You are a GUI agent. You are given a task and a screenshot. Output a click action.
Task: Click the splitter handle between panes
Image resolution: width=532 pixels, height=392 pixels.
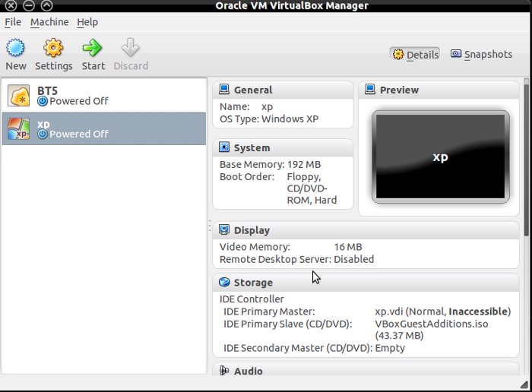tap(210, 226)
